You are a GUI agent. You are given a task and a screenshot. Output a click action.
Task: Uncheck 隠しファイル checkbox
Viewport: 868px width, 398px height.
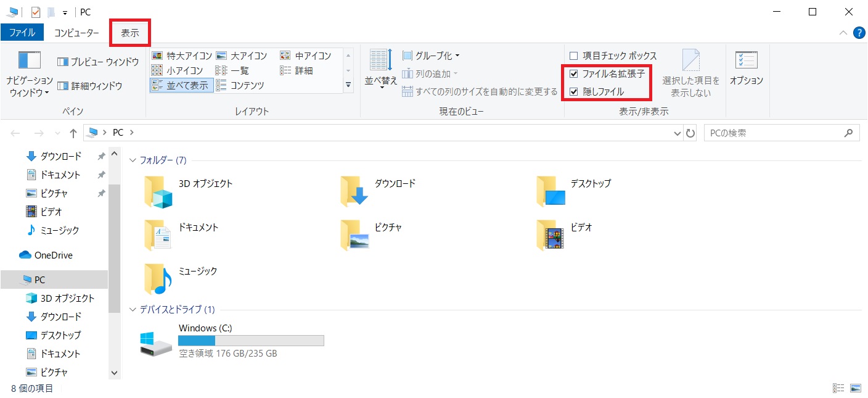pyautogui.click(x=574, y=92)
